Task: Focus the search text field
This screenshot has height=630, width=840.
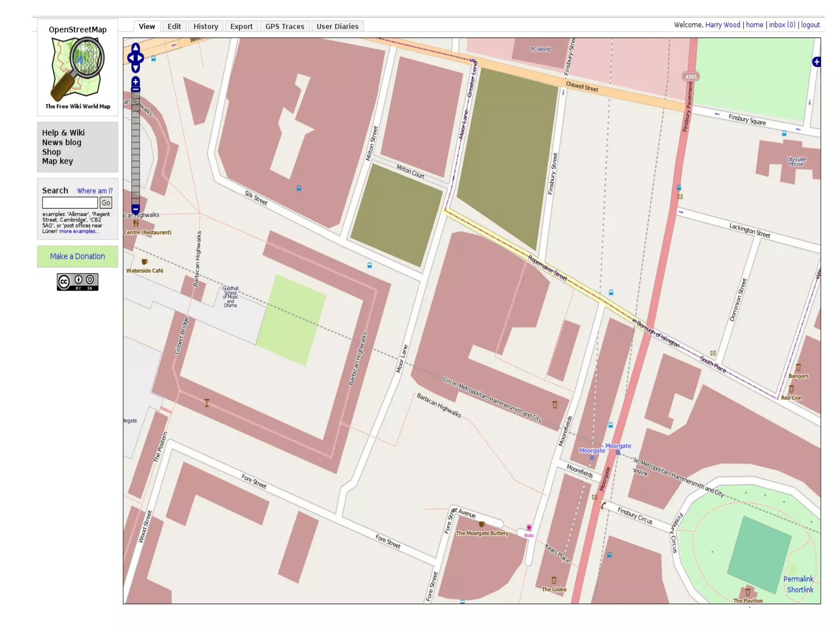Action: coord(70,203)
